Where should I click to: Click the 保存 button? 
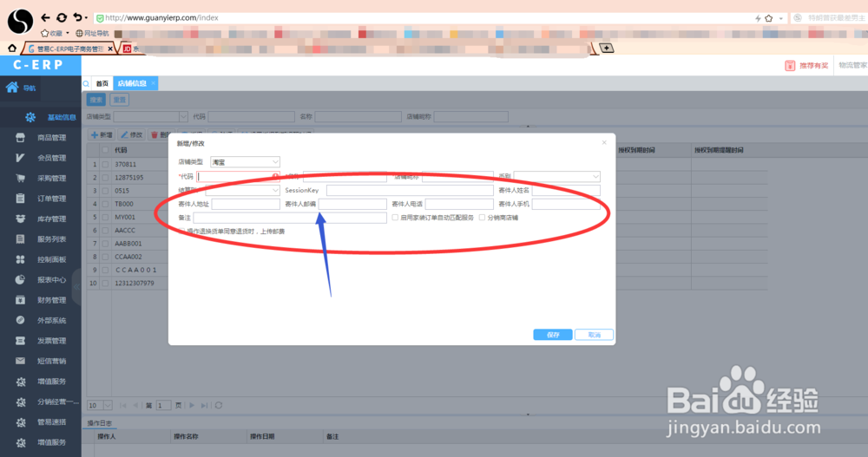552,335
